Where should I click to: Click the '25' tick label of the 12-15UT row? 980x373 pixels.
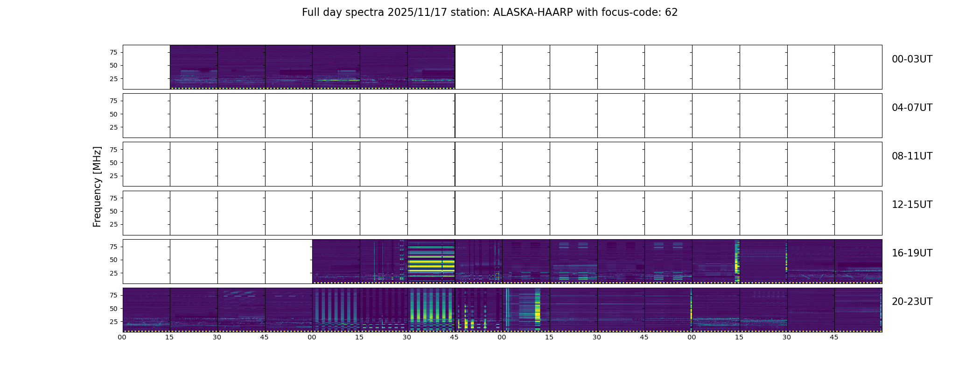pyautogui.click(x=113, y=224)
